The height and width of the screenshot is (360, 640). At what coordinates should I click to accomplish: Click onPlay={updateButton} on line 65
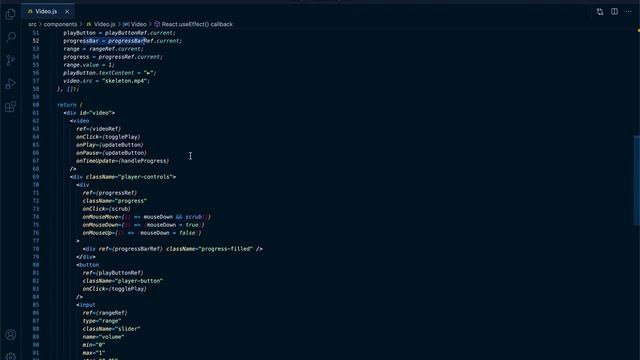tap(110, 145)
